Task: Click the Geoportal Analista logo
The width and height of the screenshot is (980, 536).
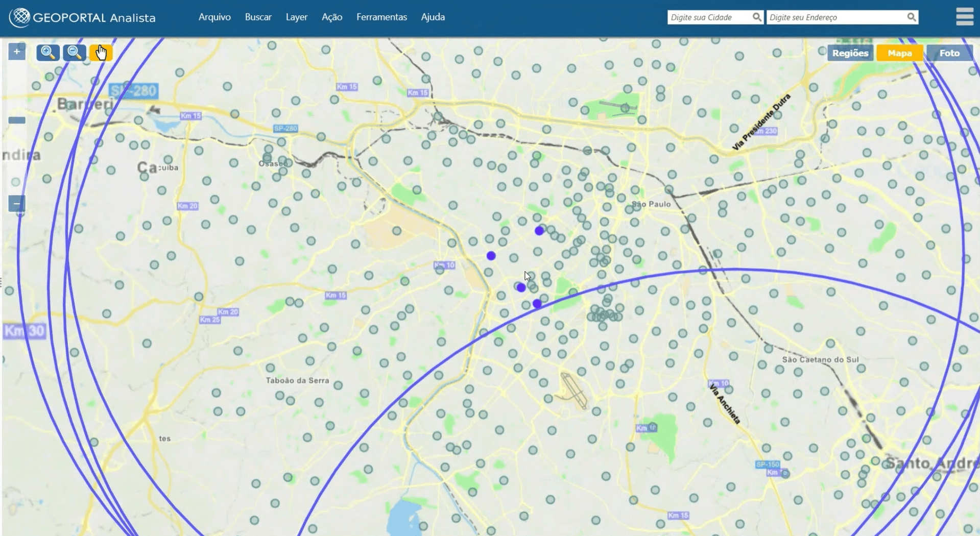Action: coord(82,17)
